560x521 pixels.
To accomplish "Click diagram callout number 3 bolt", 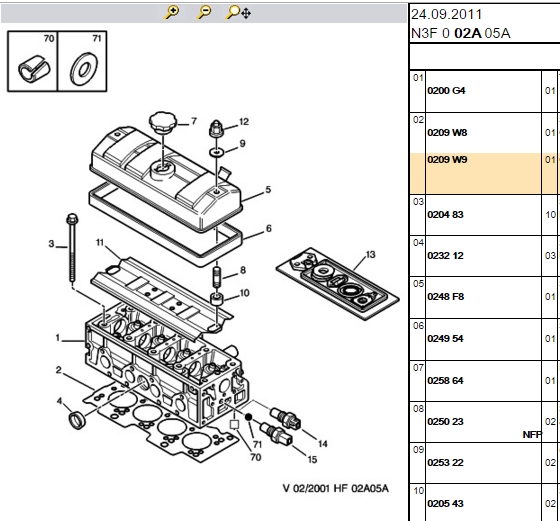I will pyautogui.click(x=51, y=244).
